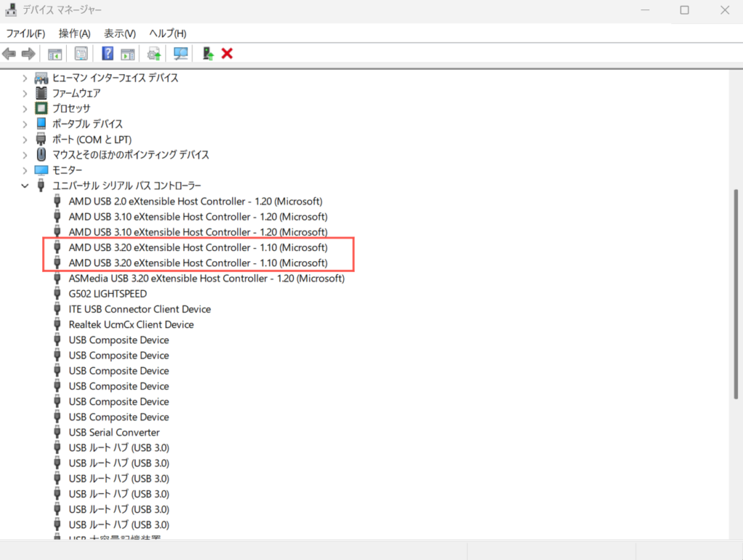Click the red X uninstall device icon
Image resolution: width=743 pixels, height=560 pixels.
pos(227,54)
